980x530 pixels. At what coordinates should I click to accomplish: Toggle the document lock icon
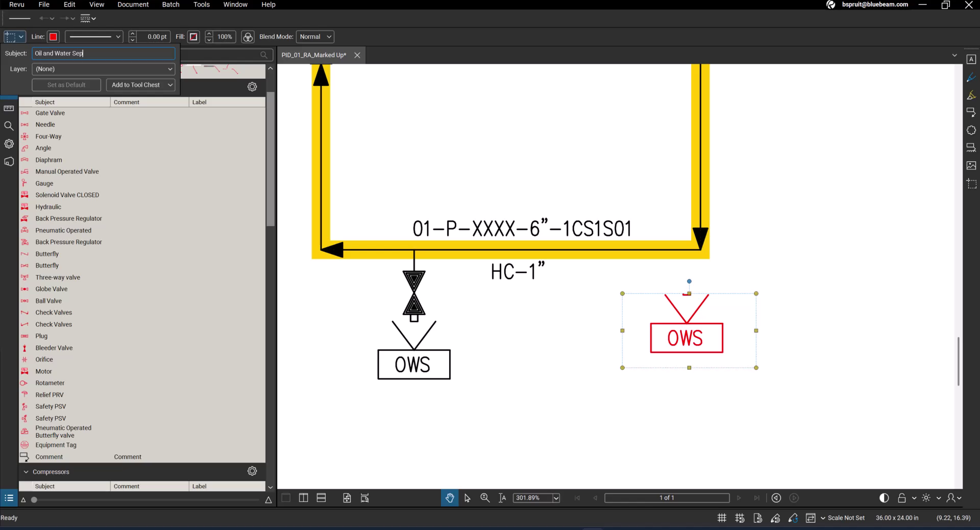tap(901, 498)
